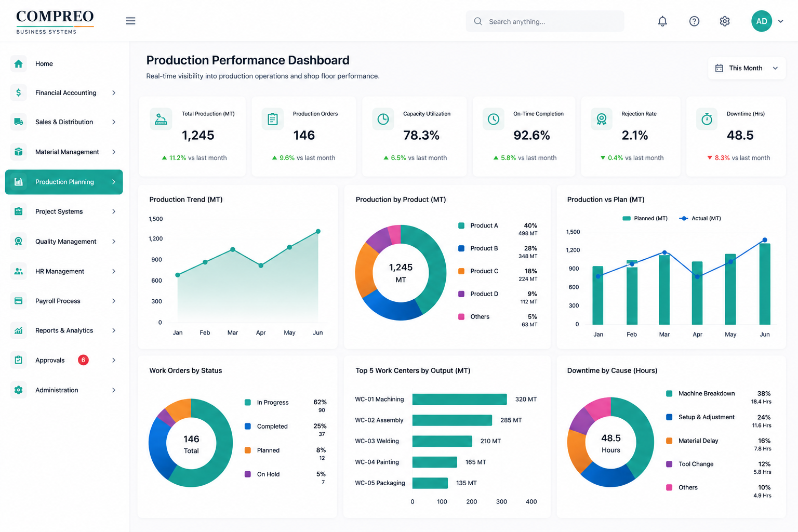
Task: Open the notifications bell
Action: pyautogui.click(x=662, y=21)
